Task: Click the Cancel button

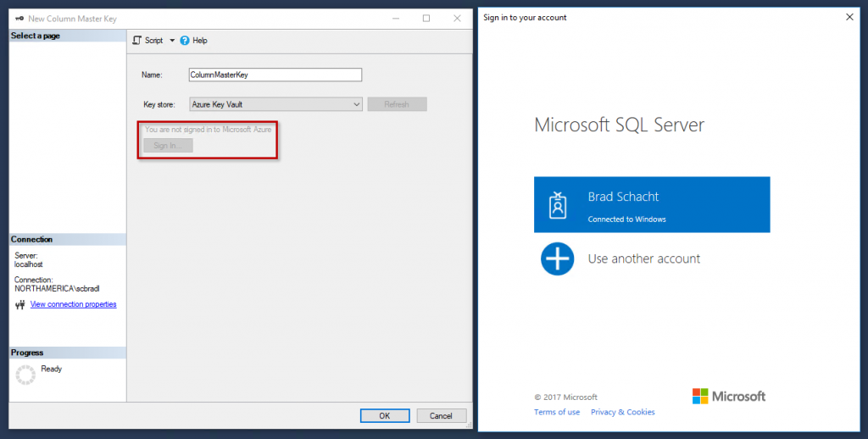Action: pyautogui.click(x=441, y=415)
